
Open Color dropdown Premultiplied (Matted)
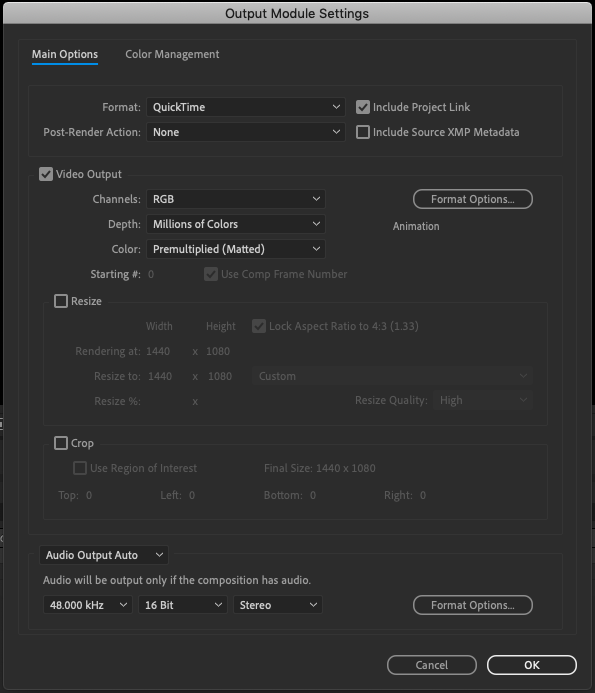(x=236, y=249)
